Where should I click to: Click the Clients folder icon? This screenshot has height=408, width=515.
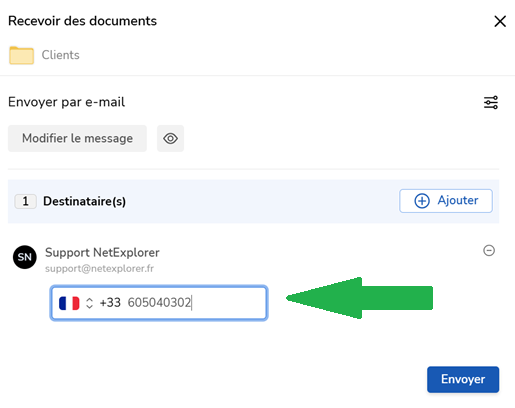click(x=21, y=55)
